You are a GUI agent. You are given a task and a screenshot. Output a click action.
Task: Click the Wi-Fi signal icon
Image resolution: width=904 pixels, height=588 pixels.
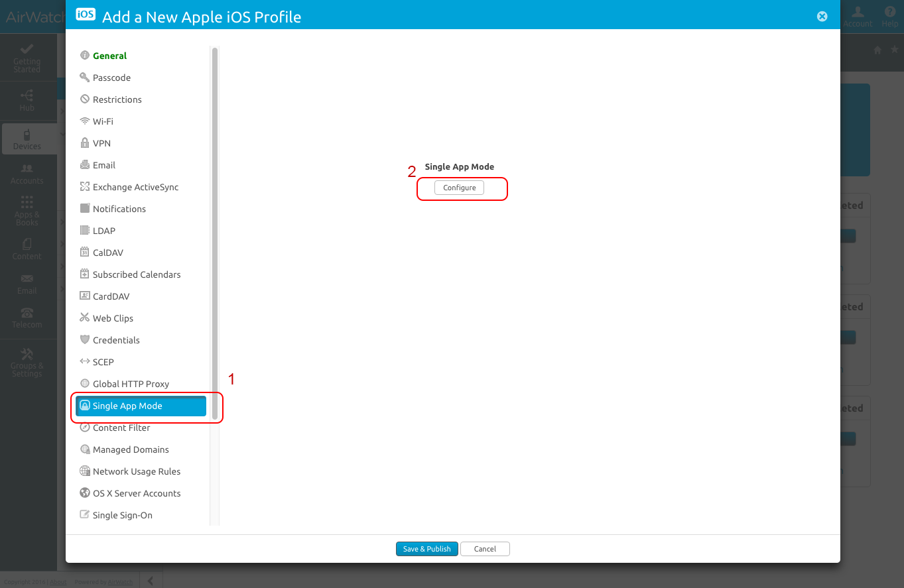[84, 121]
